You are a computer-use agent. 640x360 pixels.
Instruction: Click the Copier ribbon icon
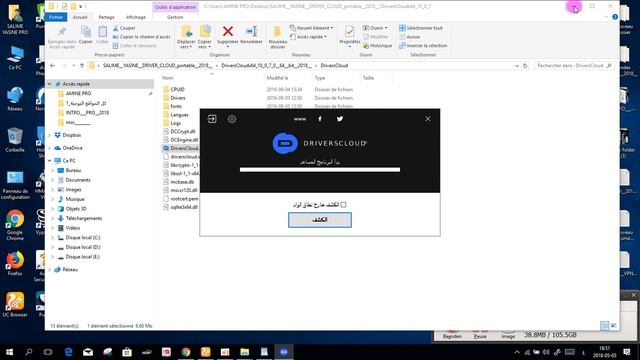coord(86,31)
